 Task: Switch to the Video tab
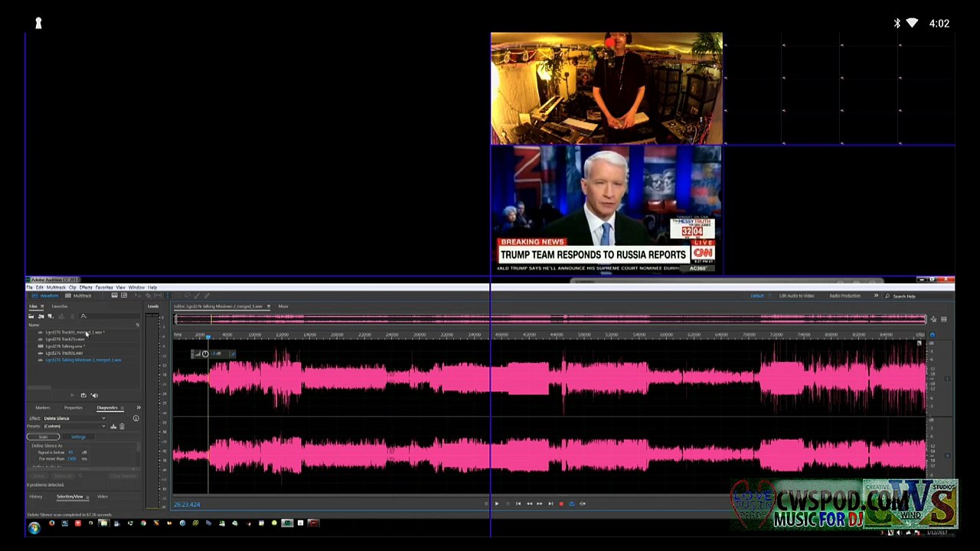click(x=102, y=497)
